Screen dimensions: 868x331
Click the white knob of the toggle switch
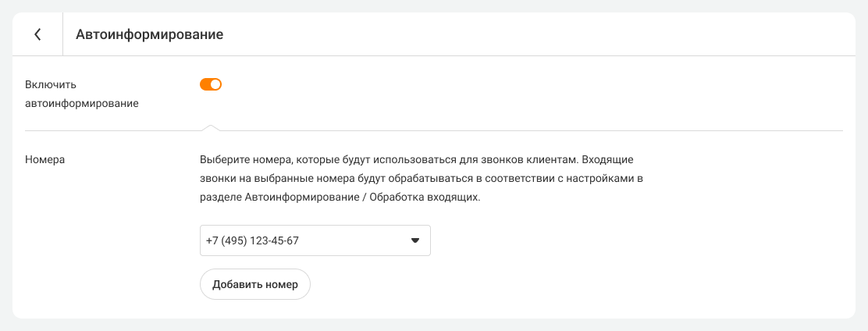[x=216, y=84]
